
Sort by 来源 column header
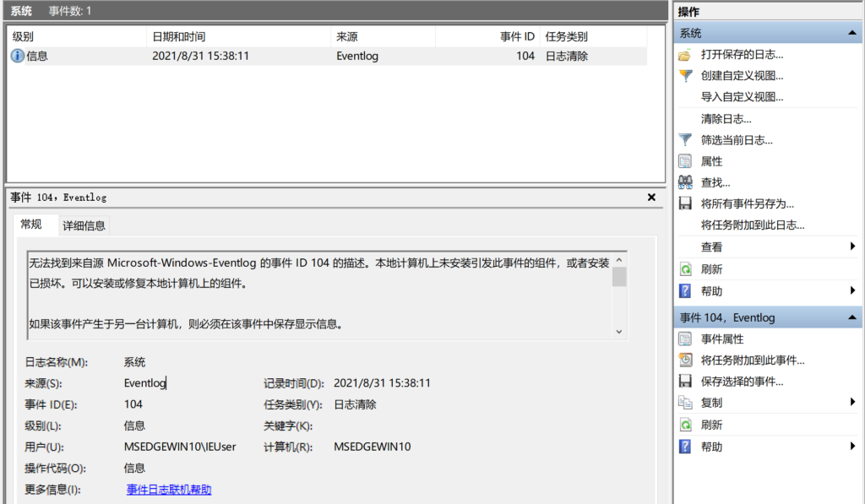click(x=384, y=37)
